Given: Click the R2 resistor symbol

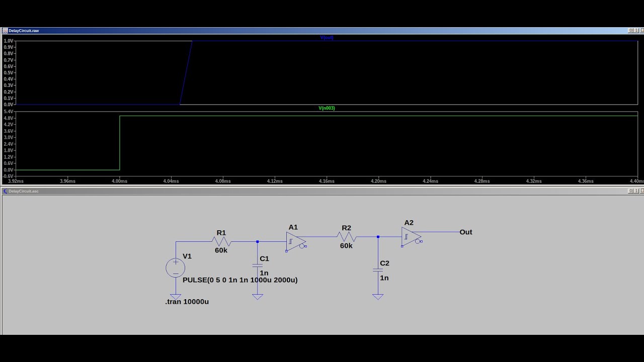Looking at the screenshot, I should click(347, 237).
